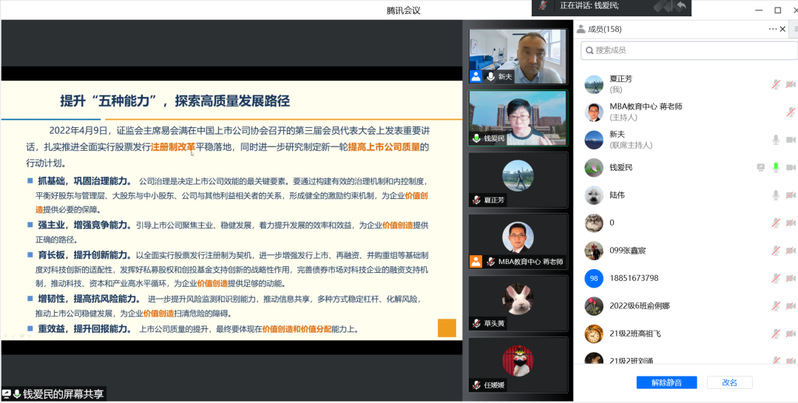The height and width of the screenshot is (403, 798).
Task: Click 21级2班高祖飞's camera-off icon
Action: pos(790,333)
